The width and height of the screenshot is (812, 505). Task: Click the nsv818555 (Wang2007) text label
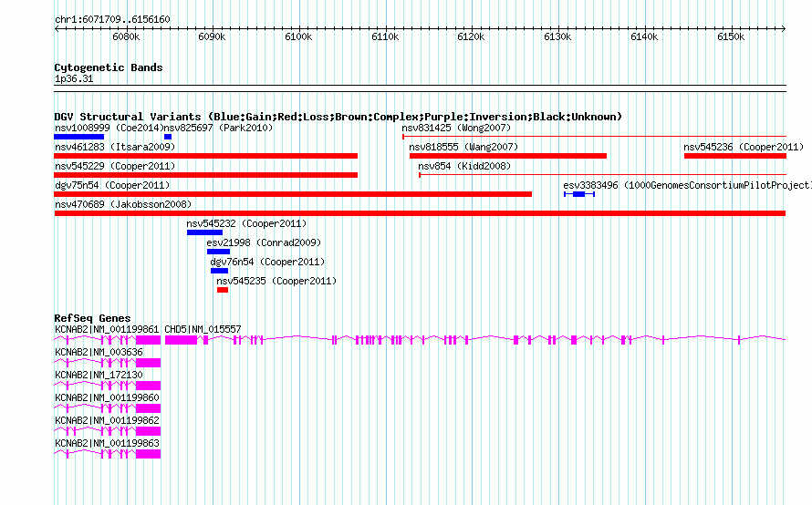pos(463,147)
